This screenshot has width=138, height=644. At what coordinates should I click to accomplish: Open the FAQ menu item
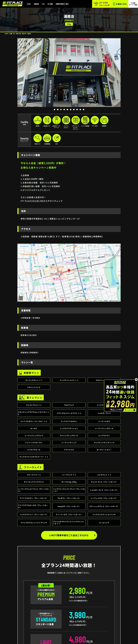point(43,4)
